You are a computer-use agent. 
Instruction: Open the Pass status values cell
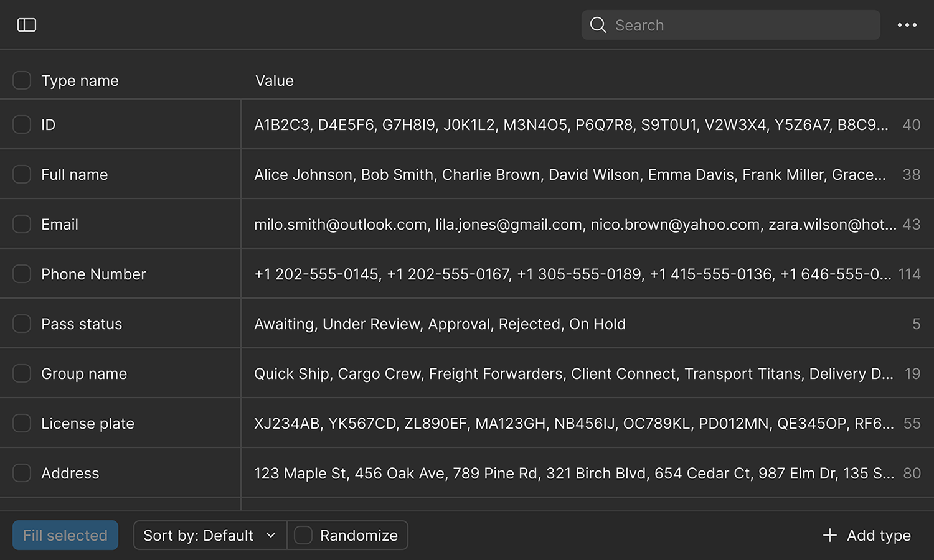click(440, 324)
